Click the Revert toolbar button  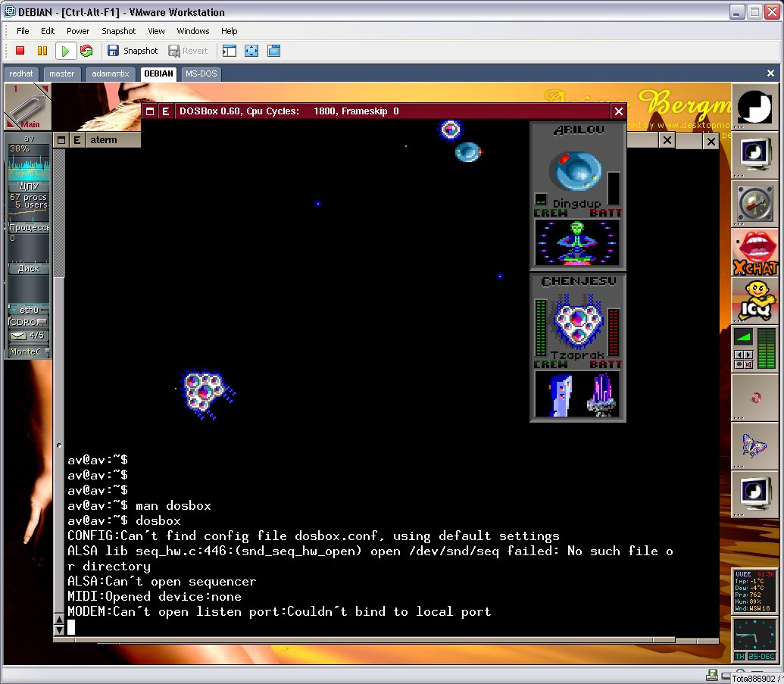[x=188, y=51]
